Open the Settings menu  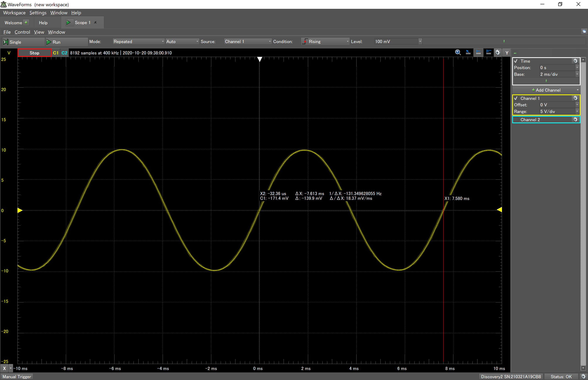38,13
